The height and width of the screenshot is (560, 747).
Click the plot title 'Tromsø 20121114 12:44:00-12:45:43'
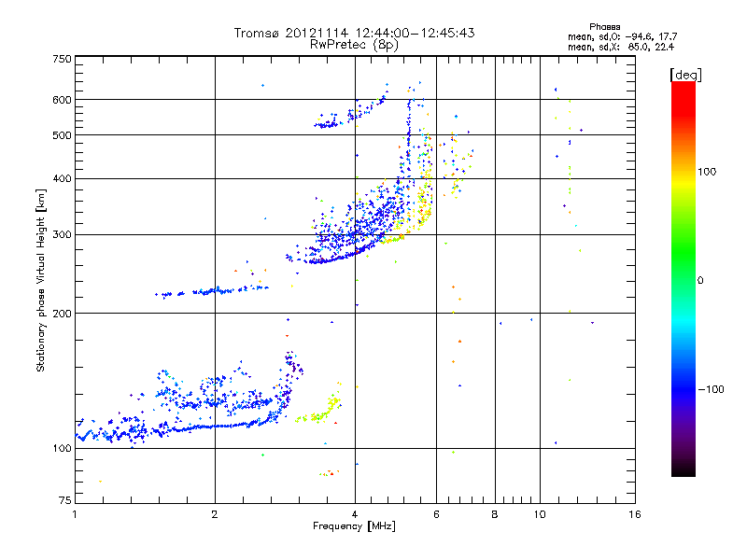tap(354, 33)
